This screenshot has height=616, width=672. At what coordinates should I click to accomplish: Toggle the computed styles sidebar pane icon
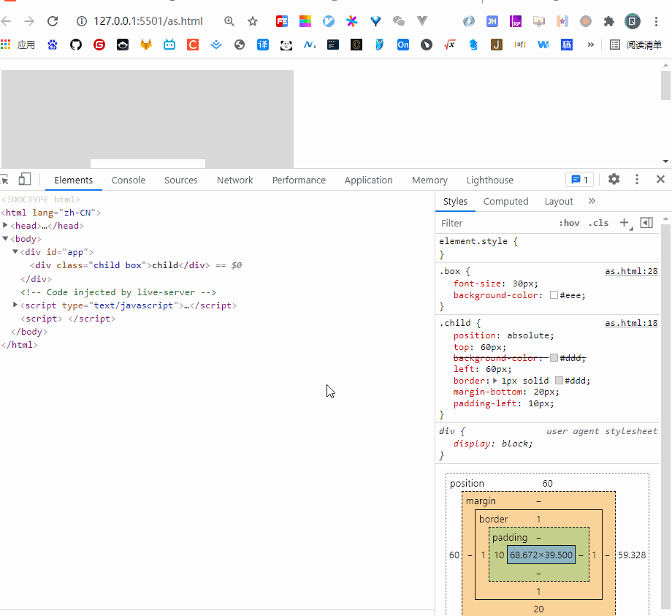pos(646,222)
